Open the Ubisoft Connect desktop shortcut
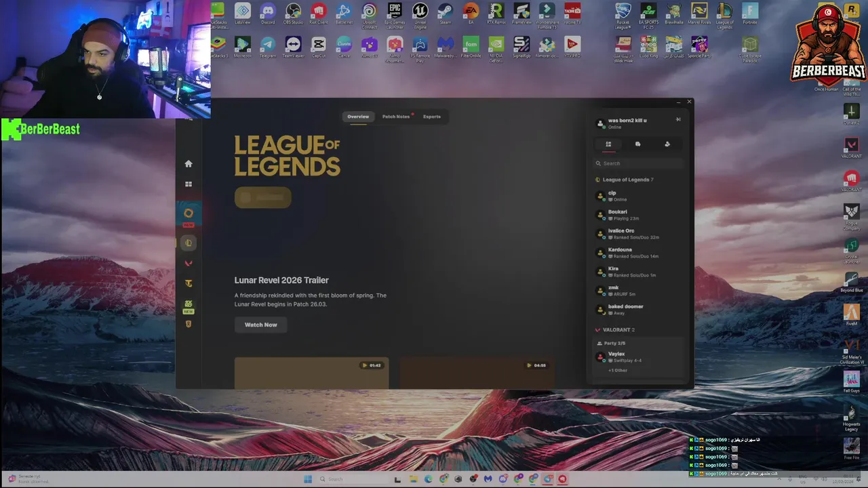The image size is (868, 488). (369, 16)
